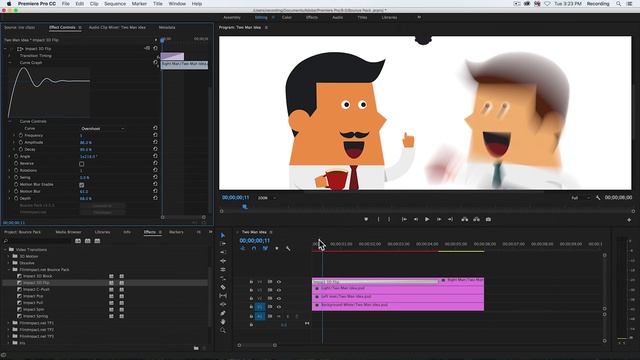Hide the top video track via eye icon
This screenshot has height=360, width=640.
pos(279,282)
